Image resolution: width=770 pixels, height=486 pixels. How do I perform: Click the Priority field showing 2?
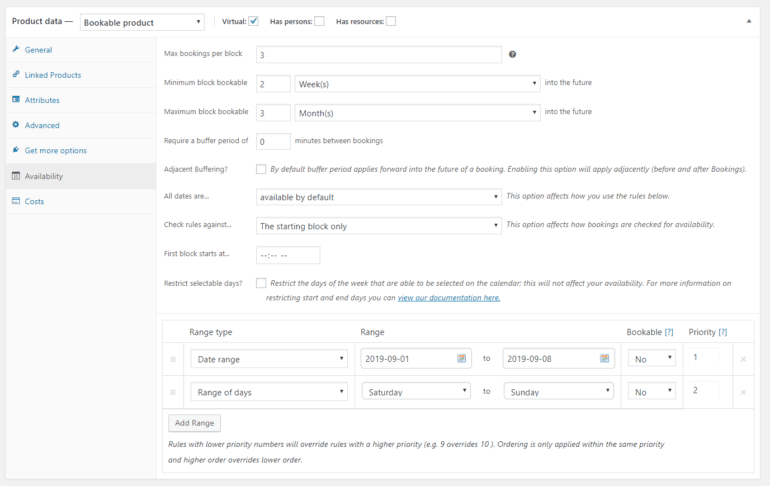(704, 390)
